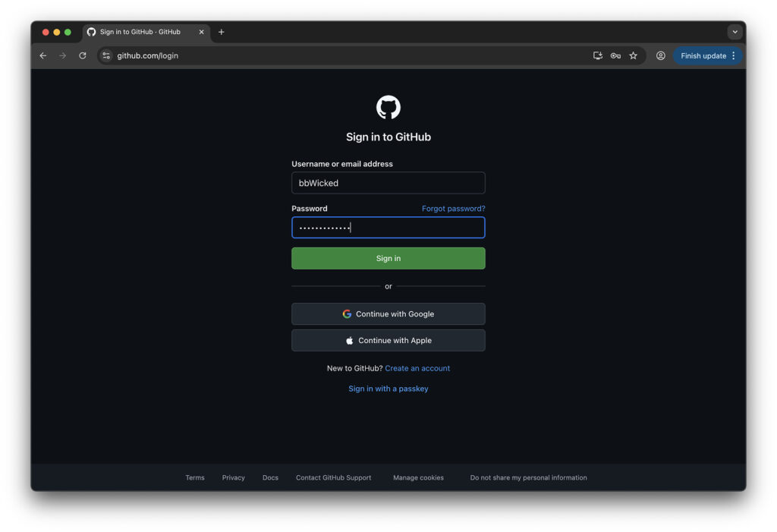The width and height of the screenshot is (777, 532).
Task: Choose Continue with Apple
Action: coord(388,341)
